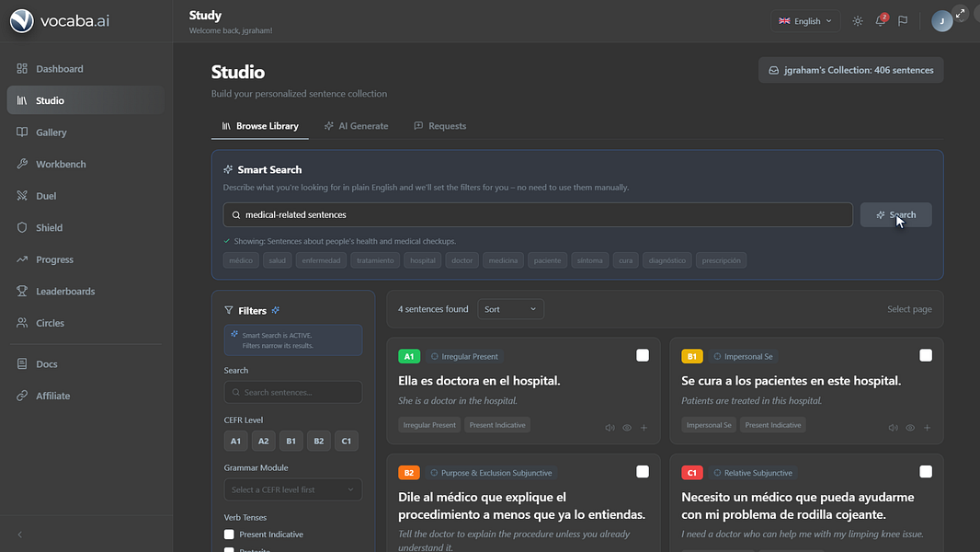980x552 pixels.
Task: Check the 'Necesito un médico' card checkbox
Action: click(x=926, y=472)
